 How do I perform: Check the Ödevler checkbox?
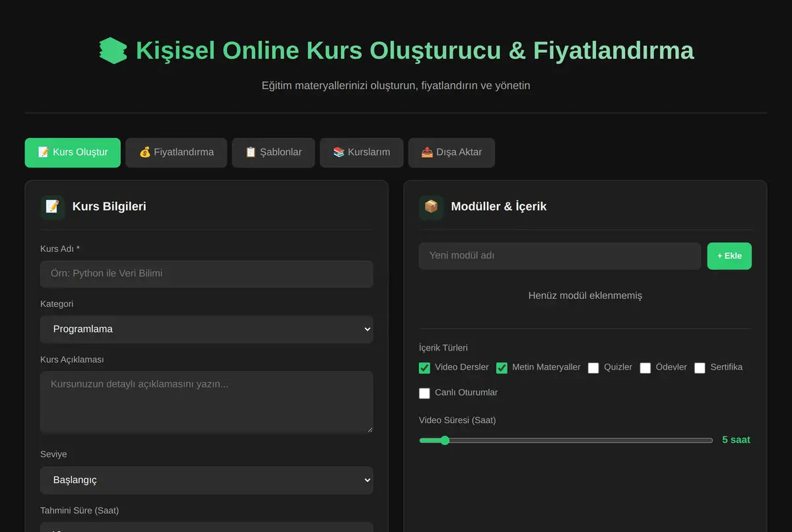[645, 368]
